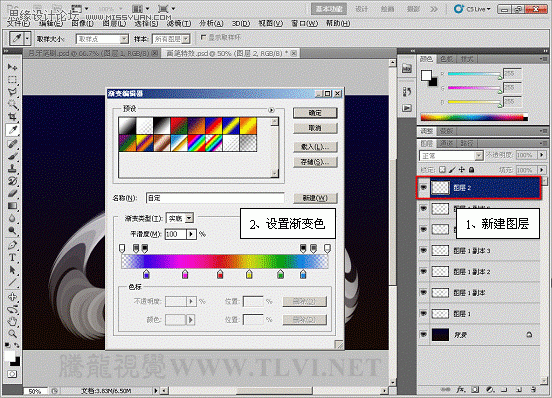Click the gradient 名称 input field
The height and width of the screenshot is (398, 552).
click(x=215, y=198)
